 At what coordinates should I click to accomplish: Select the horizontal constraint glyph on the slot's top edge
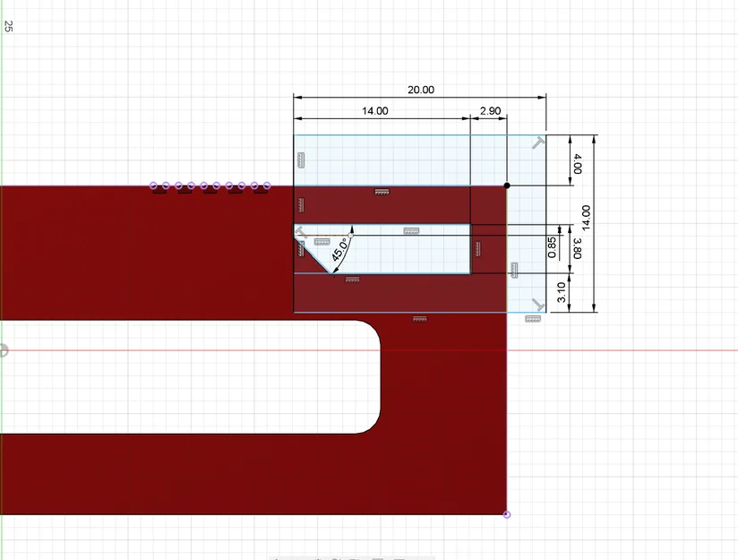[x=411, y=231]
